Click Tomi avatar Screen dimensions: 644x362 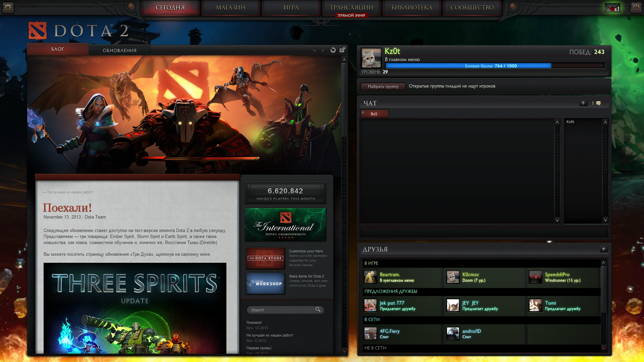(x=535, y=305)
